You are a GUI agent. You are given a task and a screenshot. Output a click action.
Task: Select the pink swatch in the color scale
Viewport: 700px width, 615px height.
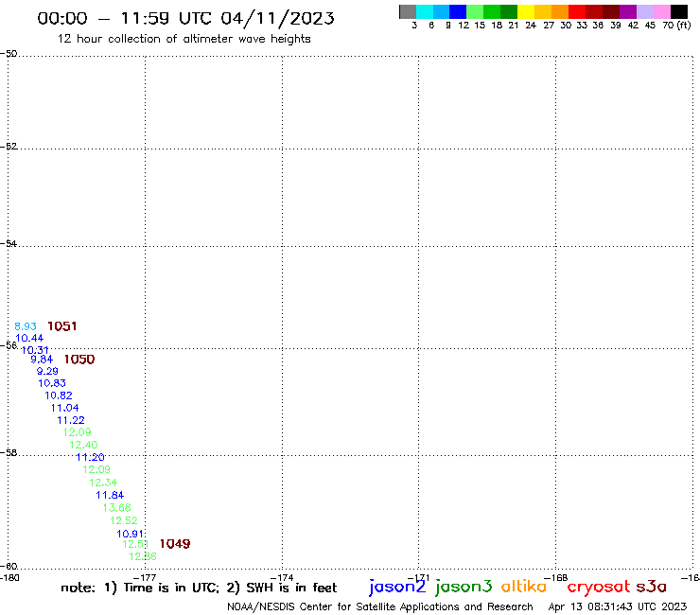(661, 11)
